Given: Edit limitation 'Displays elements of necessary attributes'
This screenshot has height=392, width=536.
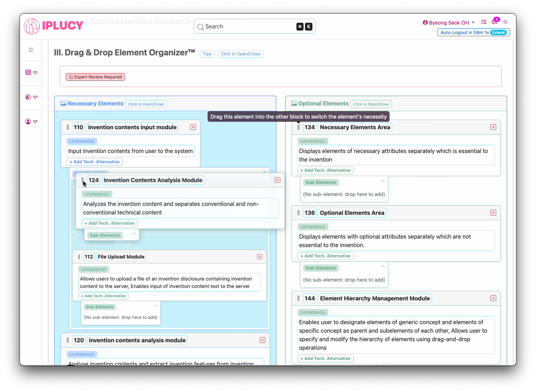Looking at the screenshot, I should point(396,155).
